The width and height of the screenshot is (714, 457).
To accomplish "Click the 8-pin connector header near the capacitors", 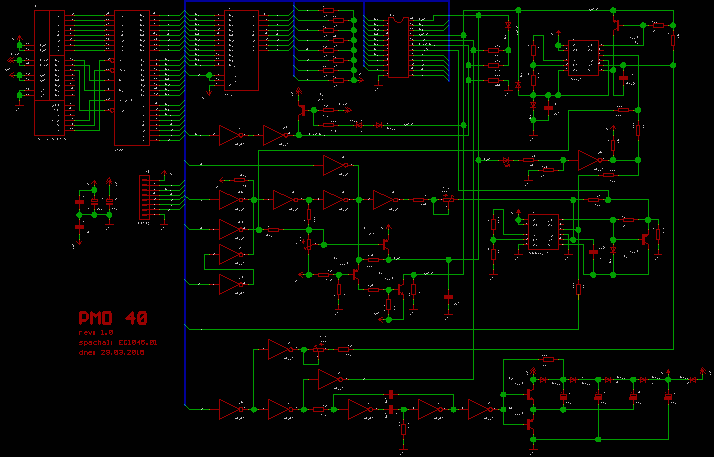I will click(146, 198).
